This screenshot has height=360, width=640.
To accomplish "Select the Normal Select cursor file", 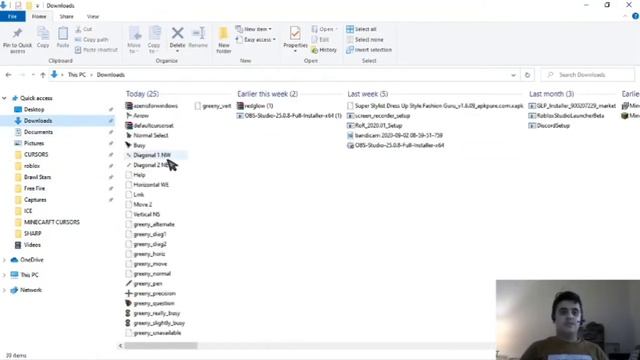I will (151, 135).
